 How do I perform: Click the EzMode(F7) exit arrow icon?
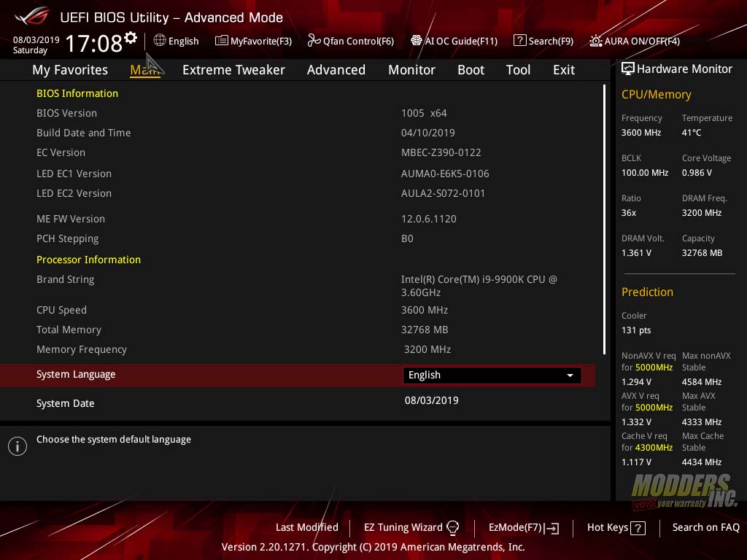point(551,528)
